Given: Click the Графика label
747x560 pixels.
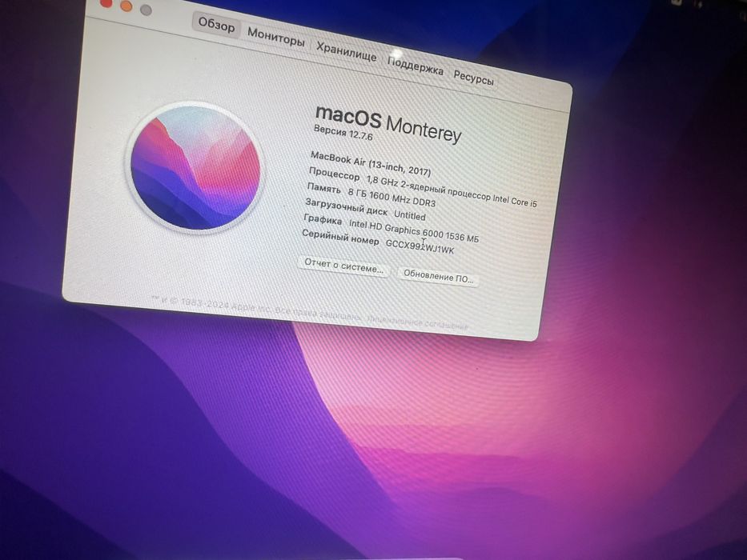Looking at the screenshot, I should tap(323, 219).
